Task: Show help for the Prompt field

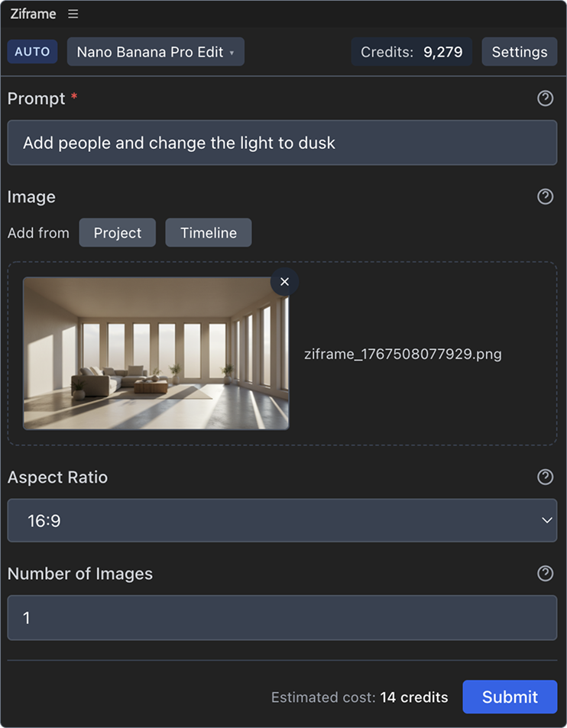Action: 545,99
